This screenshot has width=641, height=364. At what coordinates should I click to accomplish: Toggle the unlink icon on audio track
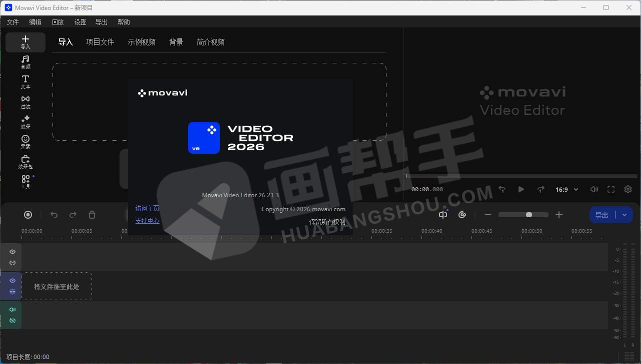(x=12, y=321)
